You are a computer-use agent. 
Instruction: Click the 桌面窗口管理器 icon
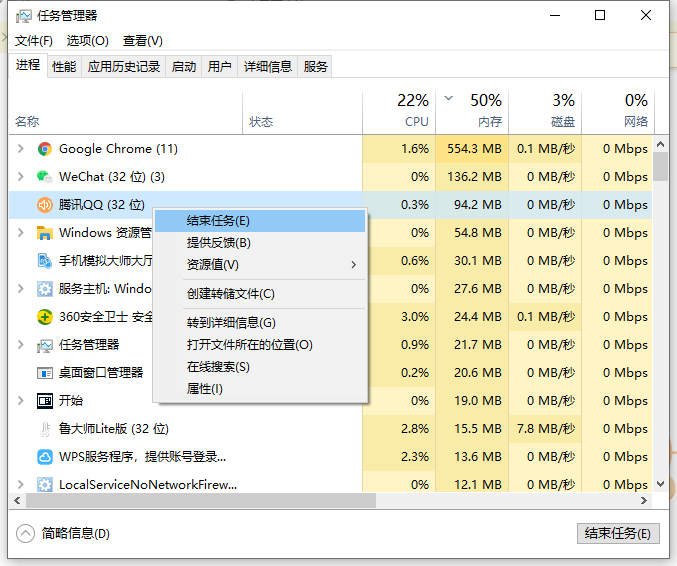click(x=44, y=373)
